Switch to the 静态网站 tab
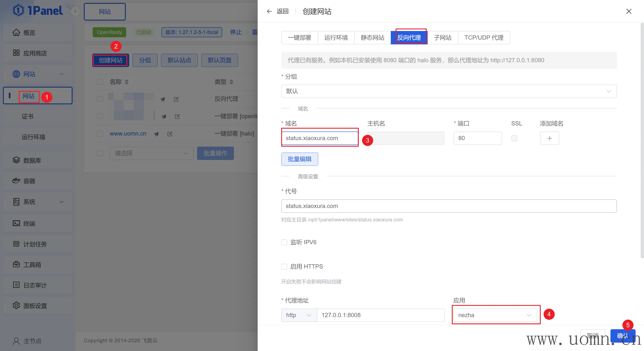The image size is (644, 351). tap(372, 38)
